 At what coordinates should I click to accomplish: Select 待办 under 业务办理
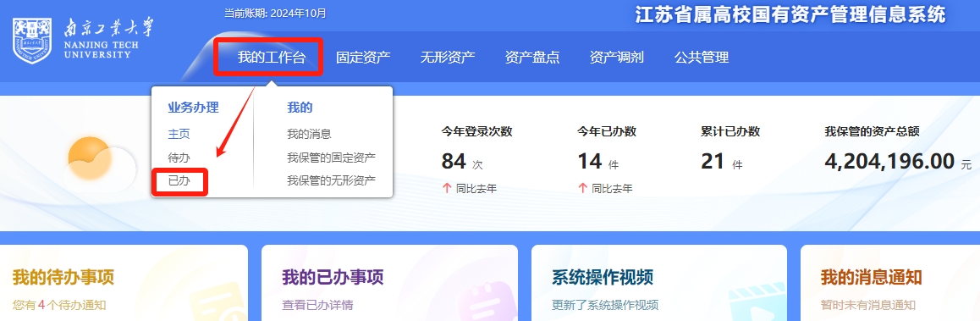179,158
